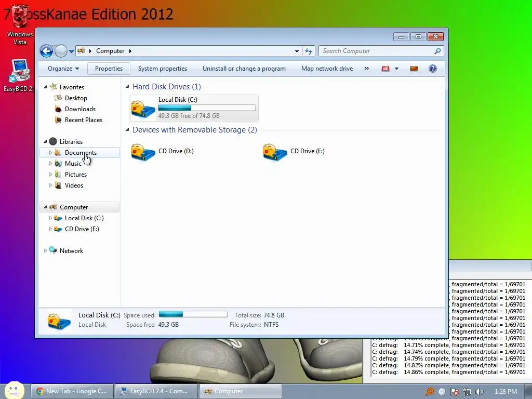Viewport: 532px width, 399px height.
Task: Collapse the Hard Disk Drives group
Action: pyautogui.click(x=128, y=87)
